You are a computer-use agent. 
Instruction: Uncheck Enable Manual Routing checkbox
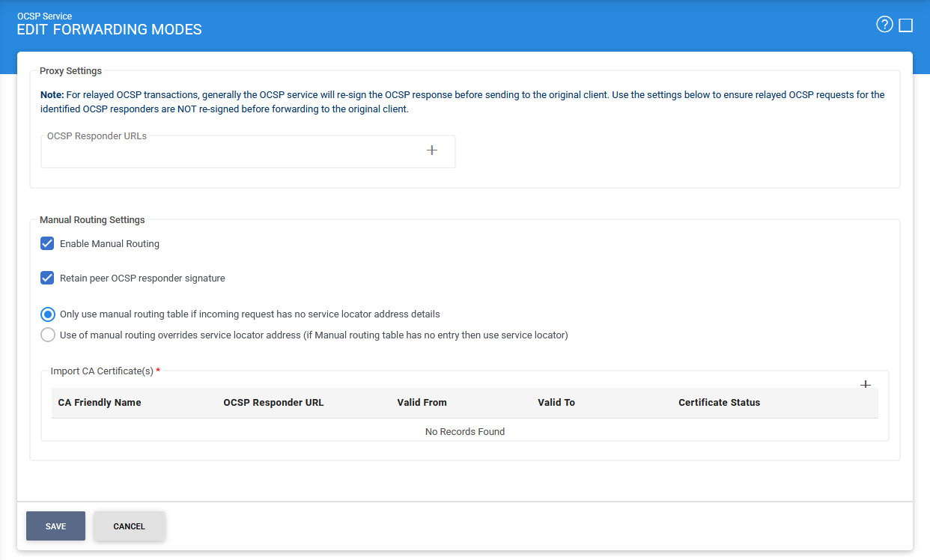(48, 244)
